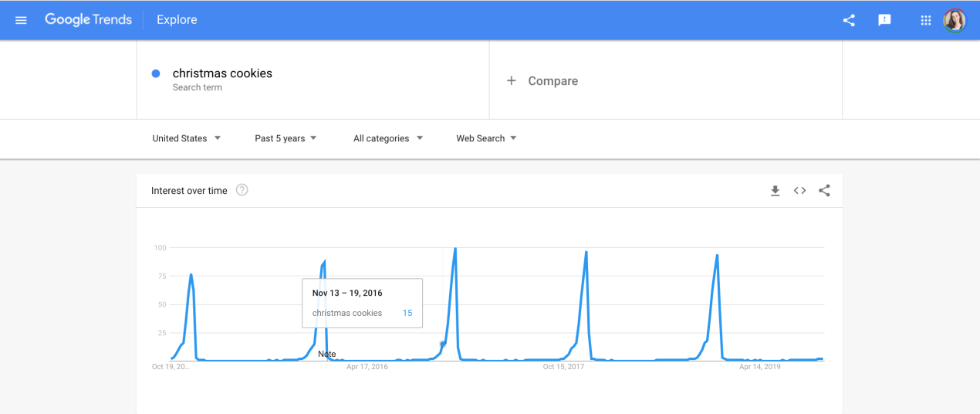Edit the christmas cookies search term
The width and height of the screenshot is (980, 414).
coord(222,73)
